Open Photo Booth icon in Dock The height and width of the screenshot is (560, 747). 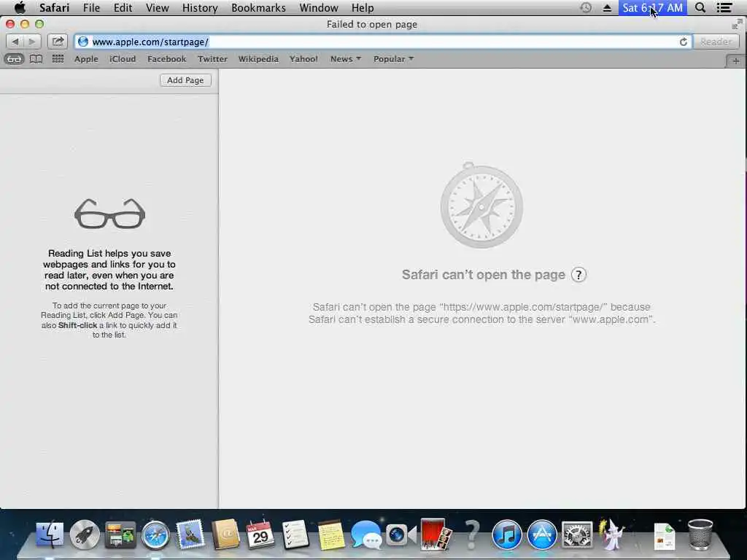[x=436, y=534]
